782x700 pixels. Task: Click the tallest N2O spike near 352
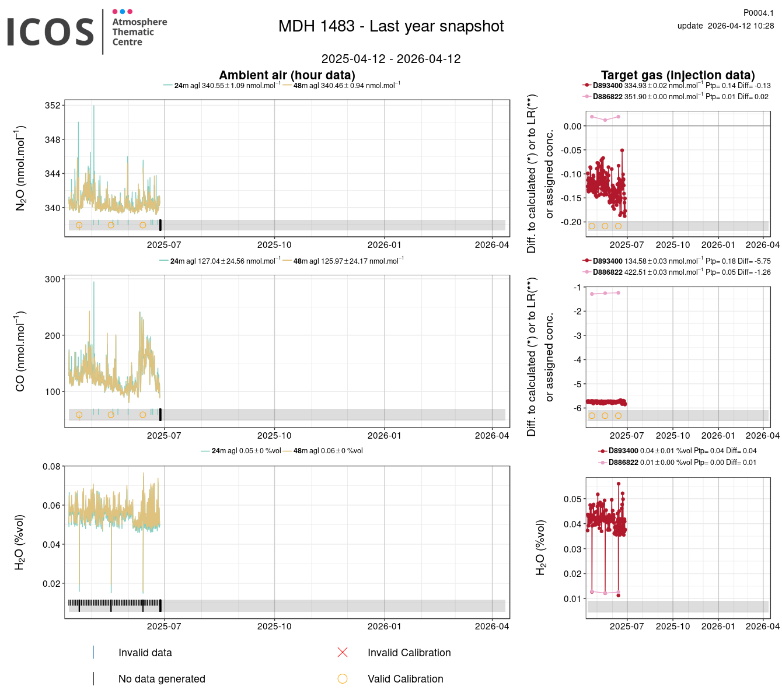point(93,107)
